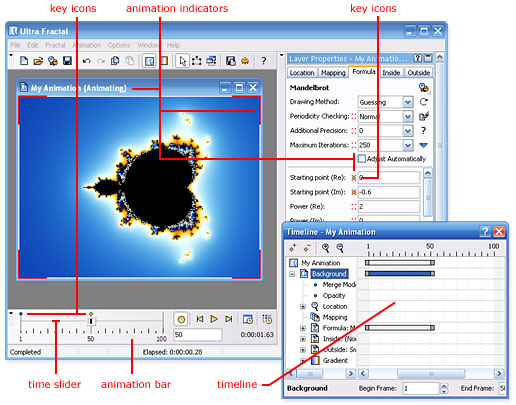
Task: Click Add keys icon in Timeline toolbar
Action: pyautogui.click(x=293, y=248)
